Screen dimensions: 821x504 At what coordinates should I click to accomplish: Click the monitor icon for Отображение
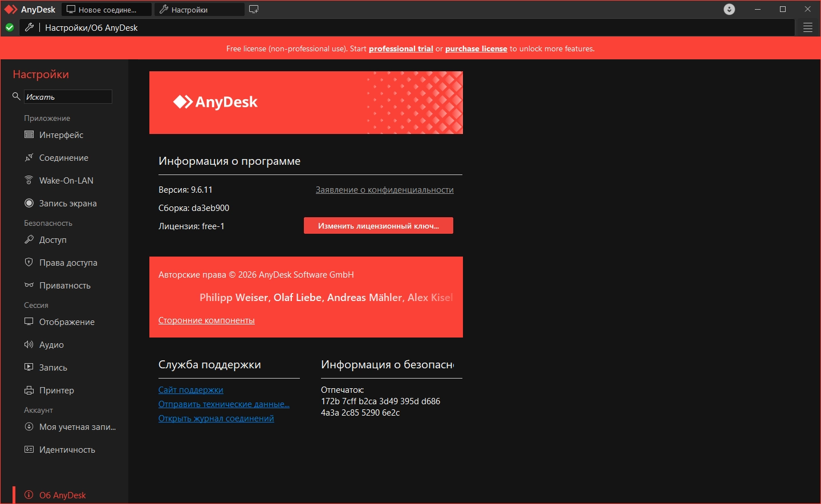click(x=29, y=322)
